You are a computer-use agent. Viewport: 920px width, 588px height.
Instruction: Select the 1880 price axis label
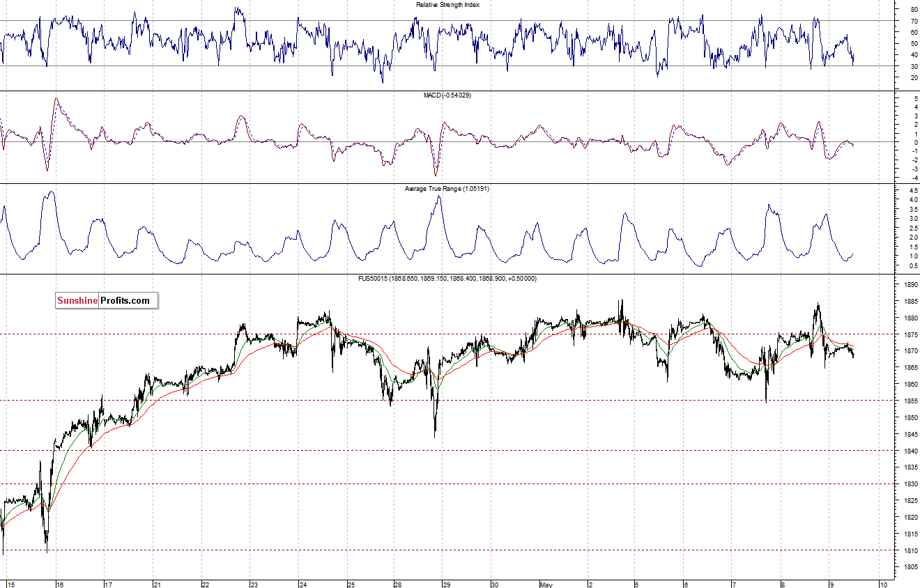[x=910, y=318]
